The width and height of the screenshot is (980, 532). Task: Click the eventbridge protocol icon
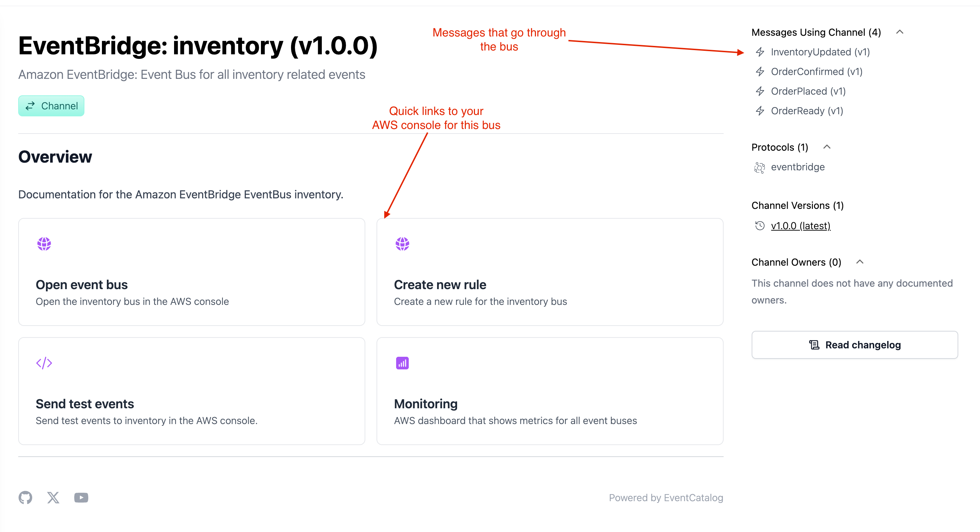pyautogui.click(x=759, y=168)
